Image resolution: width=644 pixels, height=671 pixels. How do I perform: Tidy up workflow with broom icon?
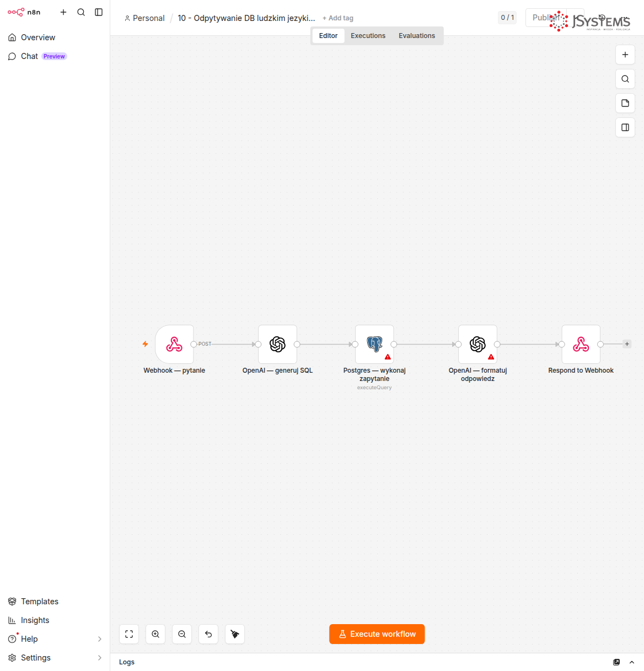click(x=235, y=634)
